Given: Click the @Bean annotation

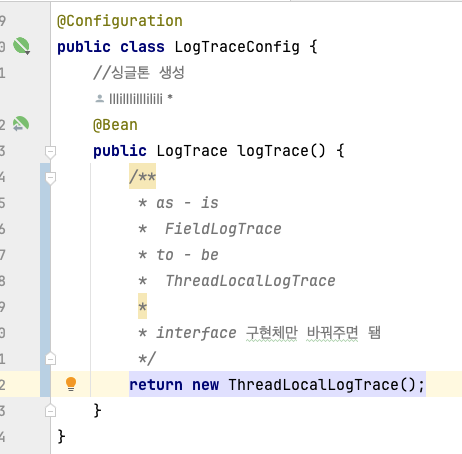Looking at the screenshot, I should 115,125.
